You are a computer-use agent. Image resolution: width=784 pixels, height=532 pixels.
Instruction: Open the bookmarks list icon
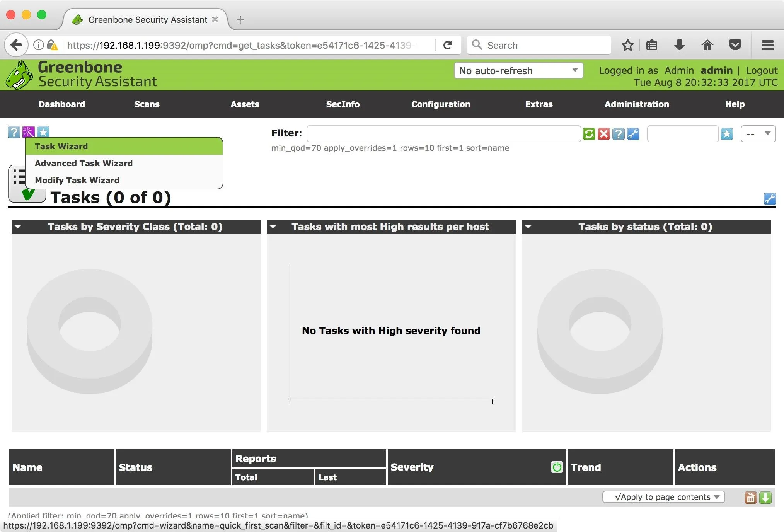(652, 45)
